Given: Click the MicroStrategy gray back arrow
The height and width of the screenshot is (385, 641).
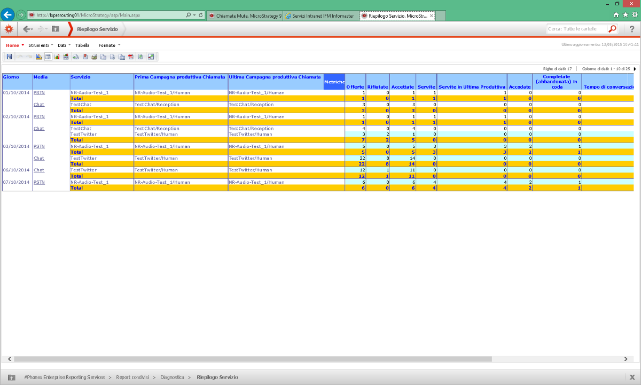Looking at the screenshot, I should [27, 29].
